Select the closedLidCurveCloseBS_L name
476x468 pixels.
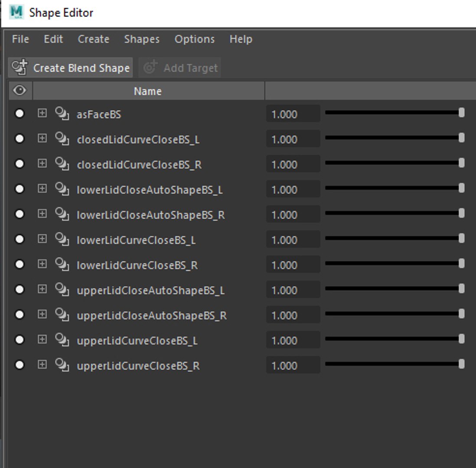point(138,140)
